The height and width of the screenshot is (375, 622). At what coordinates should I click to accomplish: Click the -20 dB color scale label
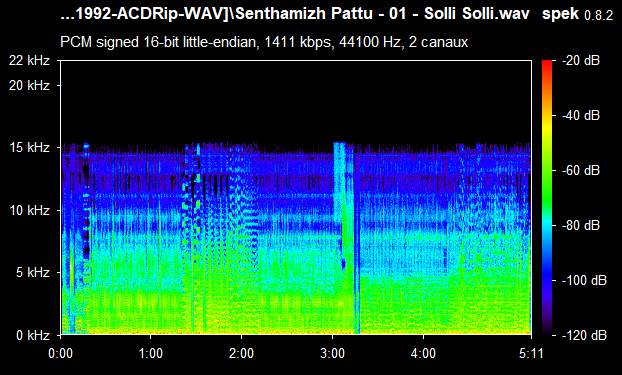581,61
